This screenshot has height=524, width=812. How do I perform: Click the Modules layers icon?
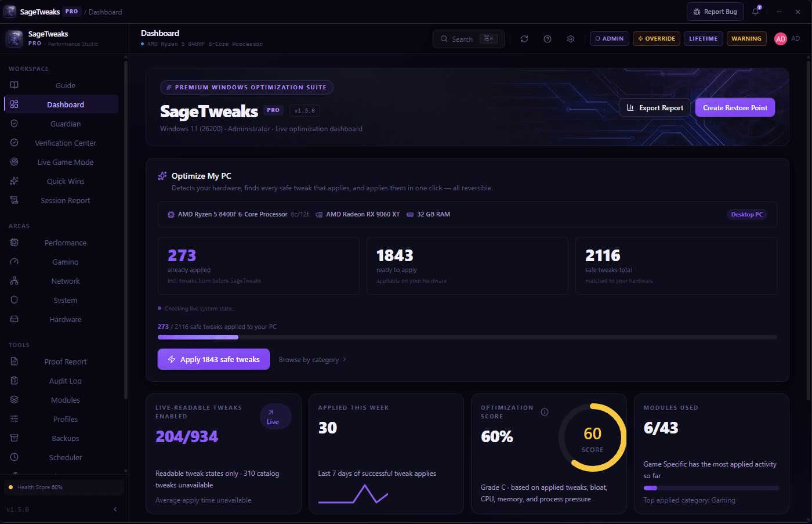(x=14, y=400)
